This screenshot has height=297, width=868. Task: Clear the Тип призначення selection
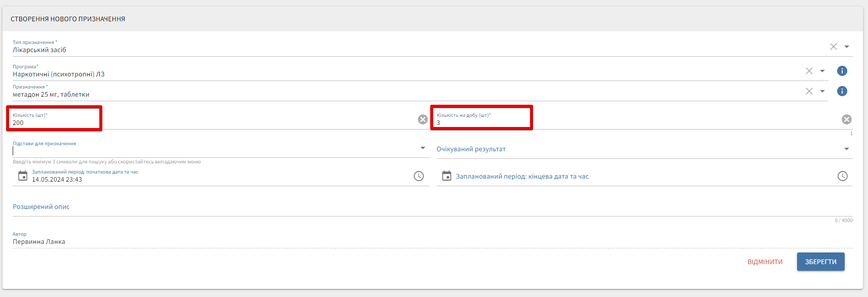tap(833, 47)
